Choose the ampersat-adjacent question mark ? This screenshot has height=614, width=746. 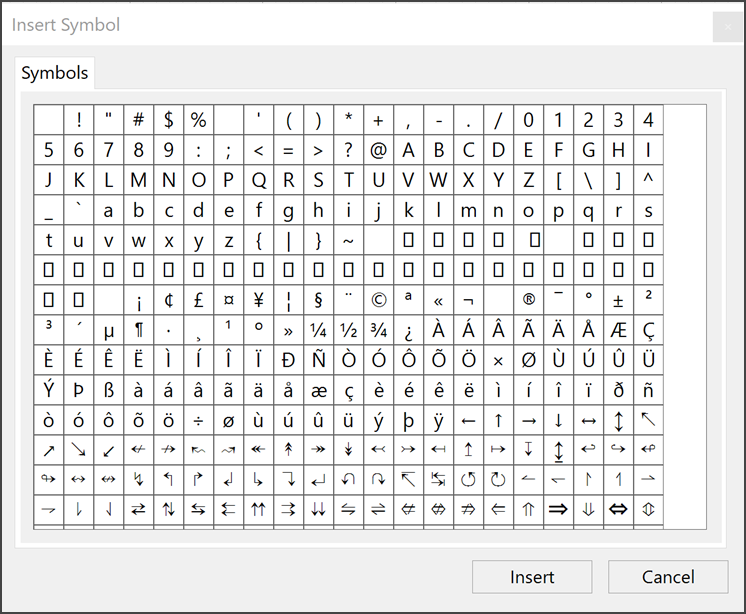pyautogui.click(x=348, y=150)
